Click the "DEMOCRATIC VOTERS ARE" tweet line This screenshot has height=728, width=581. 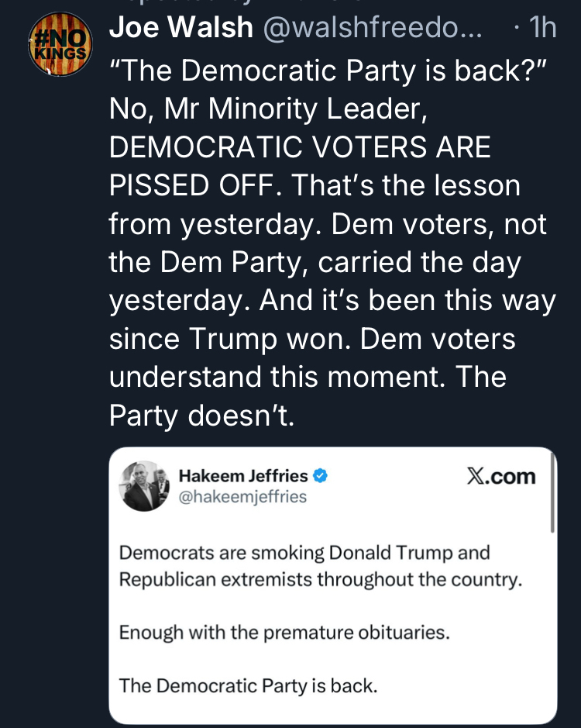(x=300, y=147)
